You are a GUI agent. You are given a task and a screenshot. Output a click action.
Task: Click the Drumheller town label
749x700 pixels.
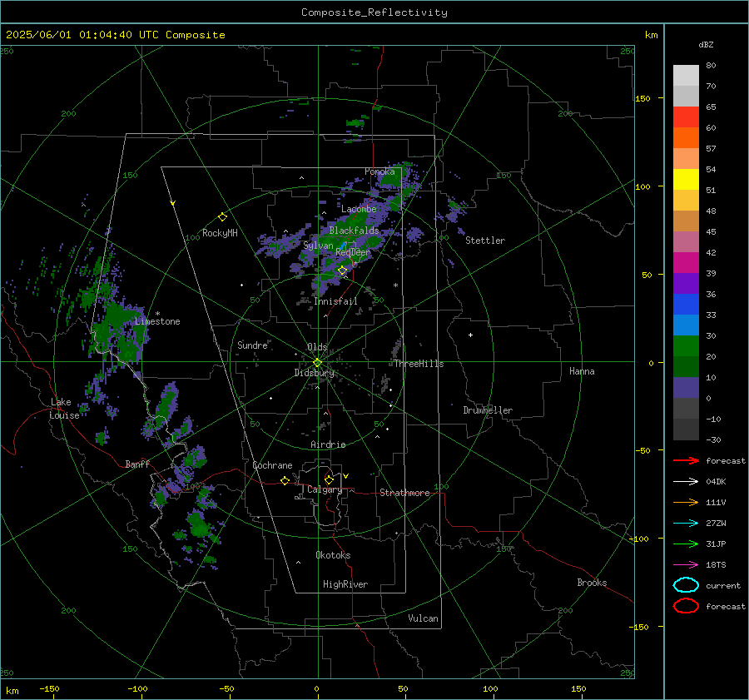coord(488,410)
